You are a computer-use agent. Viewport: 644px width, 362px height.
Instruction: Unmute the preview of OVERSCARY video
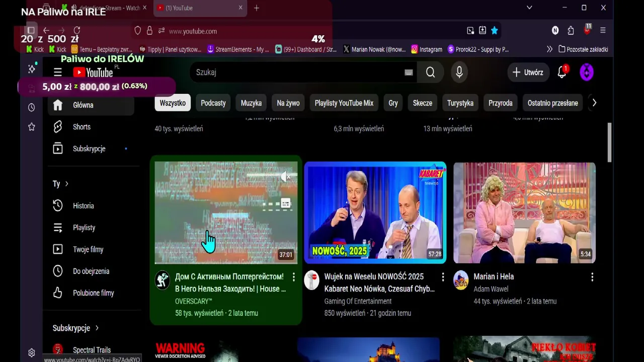[285, 176]
